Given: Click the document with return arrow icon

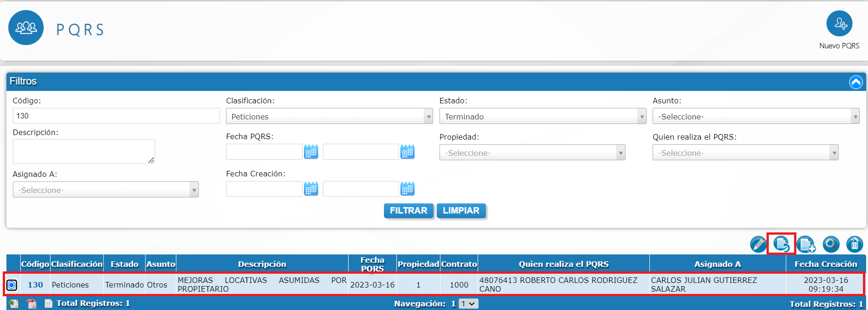Looking at the screenshot, I should pos(782,244).
